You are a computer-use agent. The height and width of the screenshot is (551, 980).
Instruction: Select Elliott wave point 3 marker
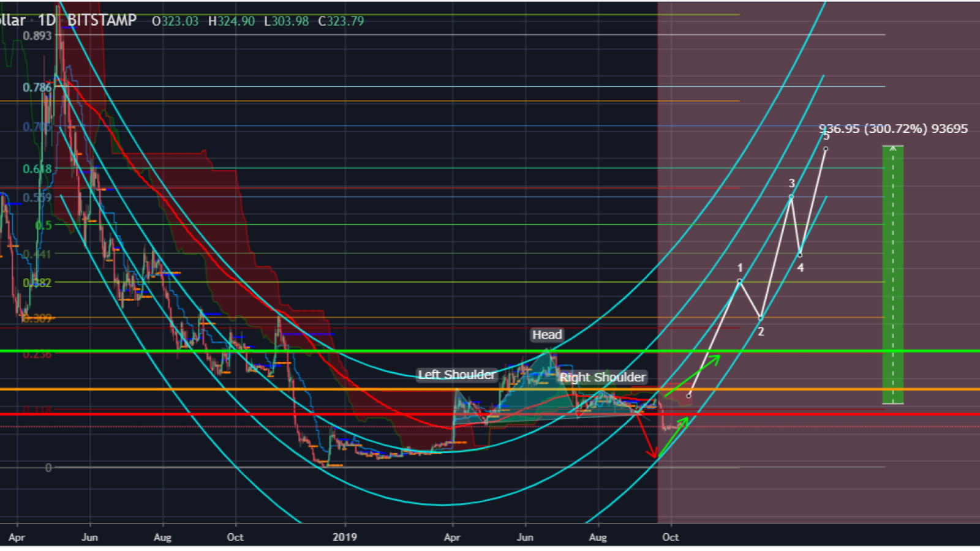click(x=791, y=197)
